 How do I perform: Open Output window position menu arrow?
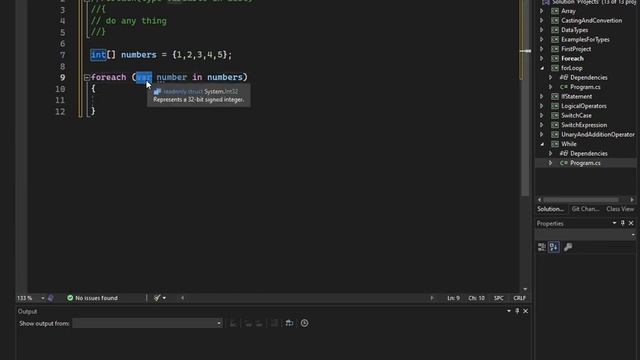(509, 311)
